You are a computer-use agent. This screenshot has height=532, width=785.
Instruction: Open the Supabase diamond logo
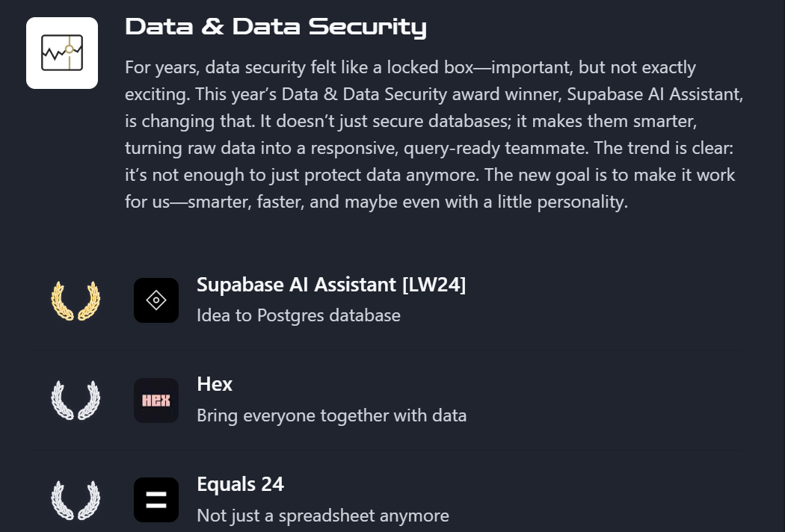pyautogui.click(x=156, y=300)
